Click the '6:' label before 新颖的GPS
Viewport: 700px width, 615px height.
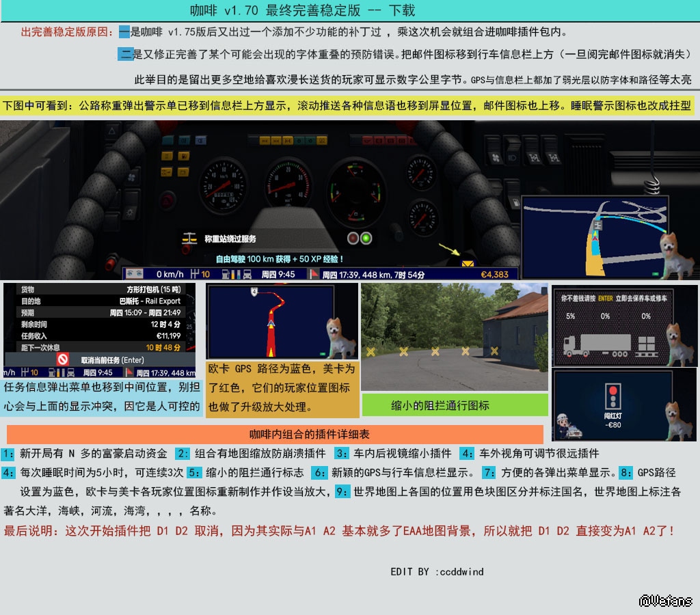tap(320, 473)
